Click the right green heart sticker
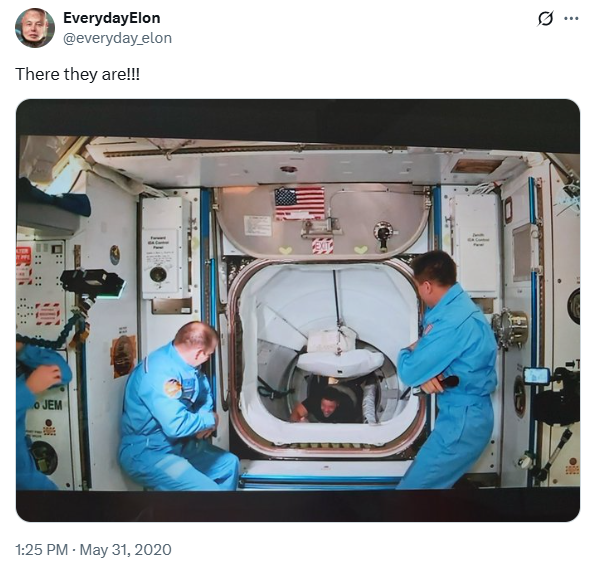Screen dimensions: 596x565 [x=360, y=249]
